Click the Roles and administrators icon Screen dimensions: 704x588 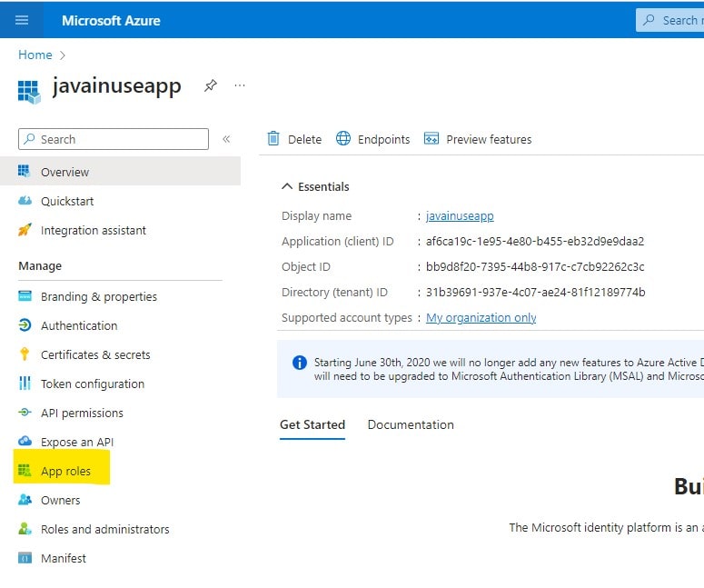(x=25, y=528)
